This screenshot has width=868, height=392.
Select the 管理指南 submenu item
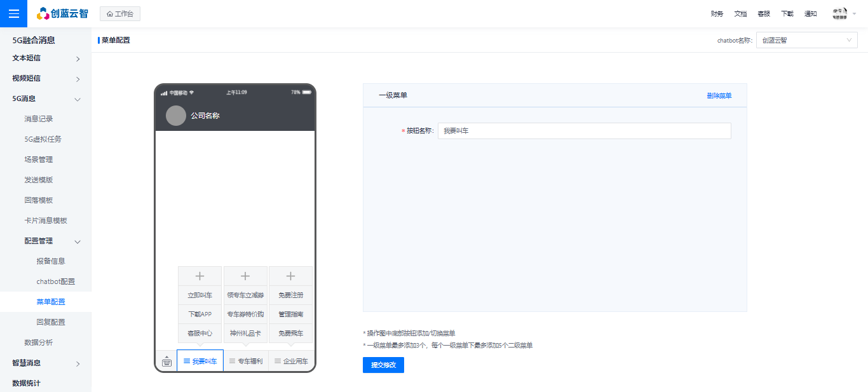point(291,314)
